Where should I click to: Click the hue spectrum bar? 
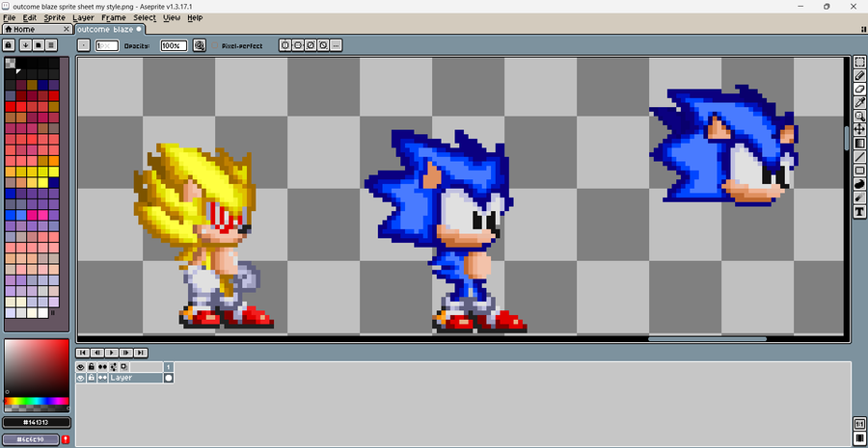tap(37, 401)
